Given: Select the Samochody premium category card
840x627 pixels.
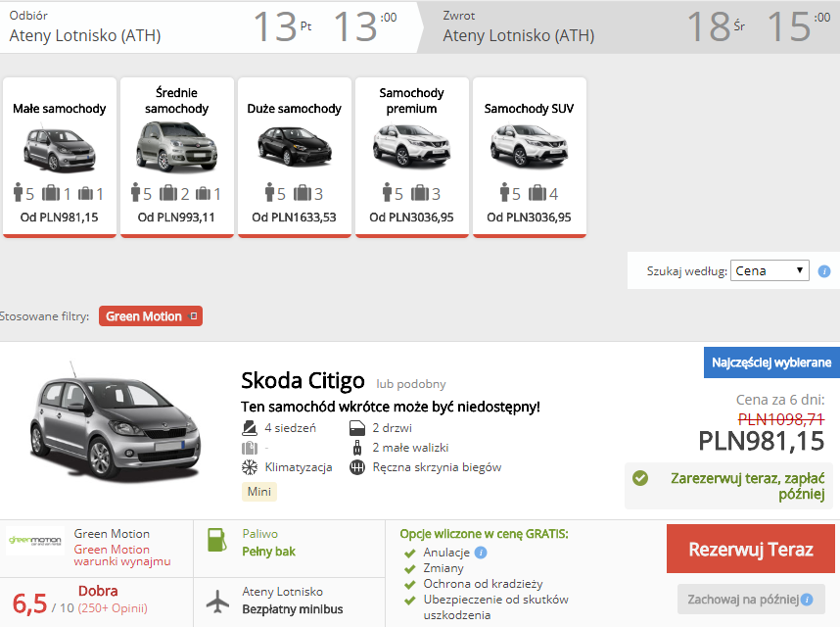Looking at the screenshot, I should pyautogui.click(x=412, y=157).
